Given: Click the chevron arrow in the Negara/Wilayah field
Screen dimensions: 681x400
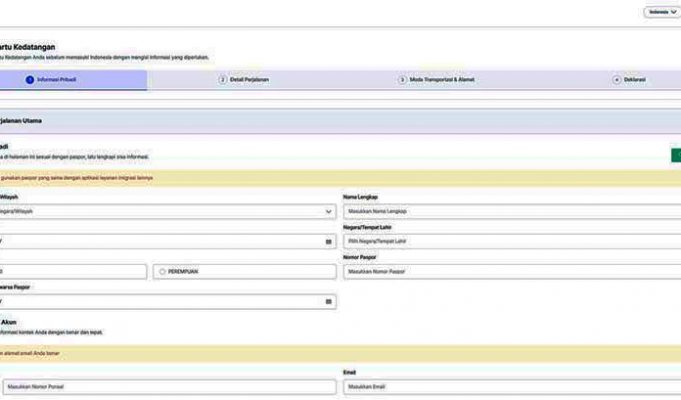Looking at the screenshot, I should (x=329, y=212).
